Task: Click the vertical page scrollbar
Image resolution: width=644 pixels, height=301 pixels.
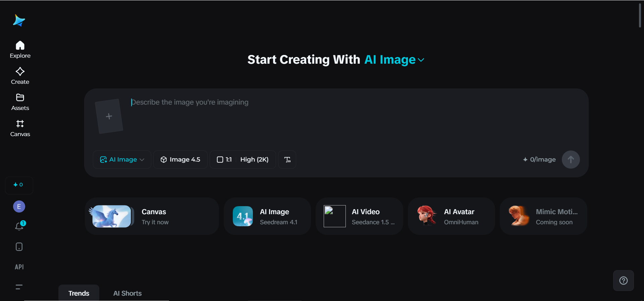Action: click(640, 15)
